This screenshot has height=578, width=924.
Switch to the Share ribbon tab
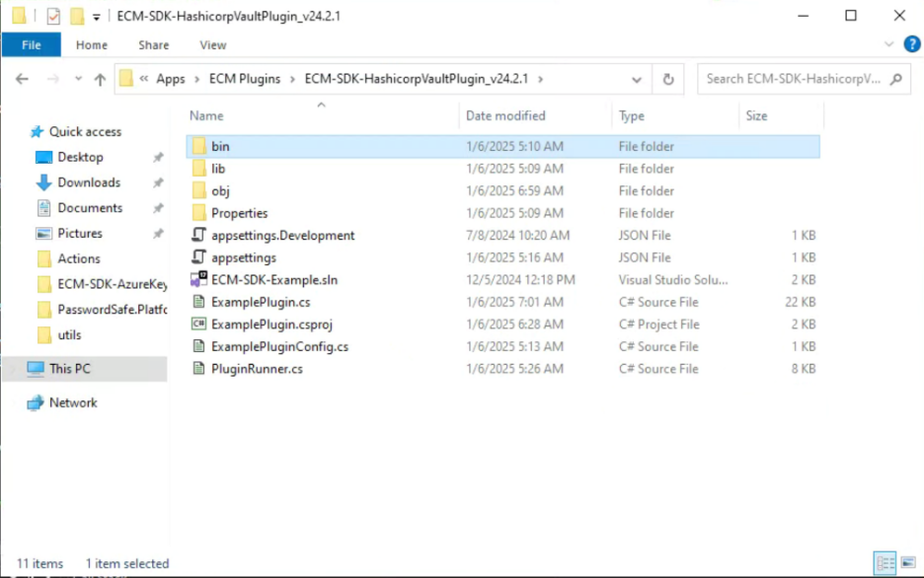point(153,45)
